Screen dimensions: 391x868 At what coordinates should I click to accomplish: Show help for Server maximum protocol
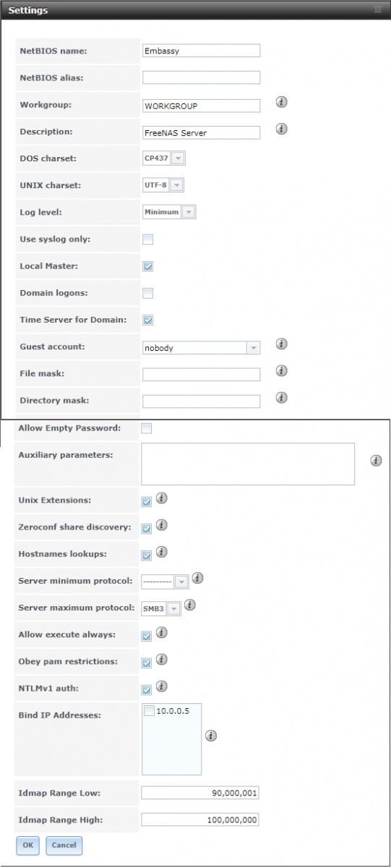tap(189, 605)
